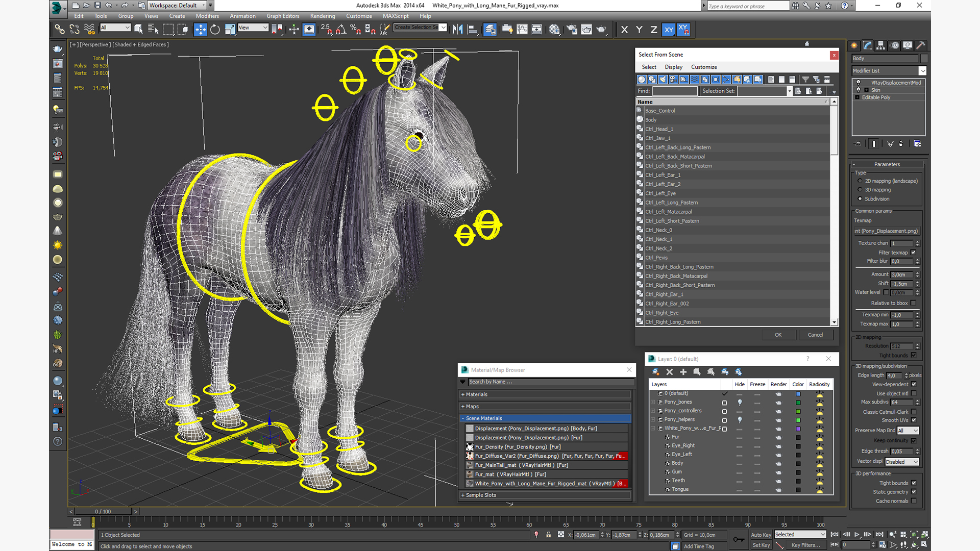Image resolution: width=980 pixels, height=551 pixels.
Task: Click the Find input field in Select From Scene
Action: point(675,91)
